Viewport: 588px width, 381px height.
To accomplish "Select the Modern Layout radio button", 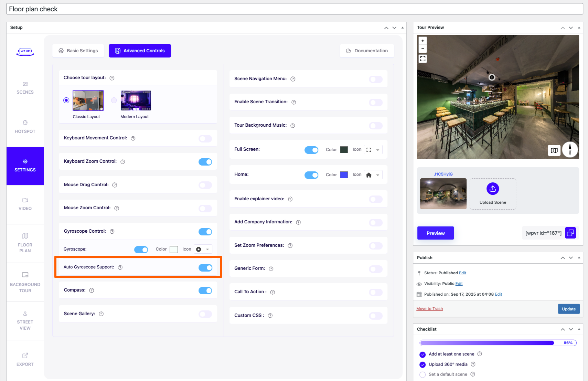I will [114, 100].
